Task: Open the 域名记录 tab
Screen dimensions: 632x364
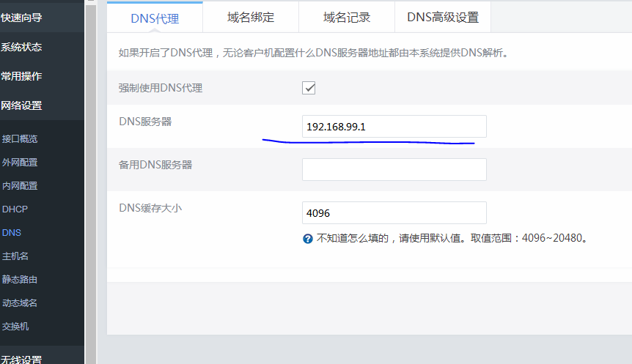Action: (x=347, y=18)
